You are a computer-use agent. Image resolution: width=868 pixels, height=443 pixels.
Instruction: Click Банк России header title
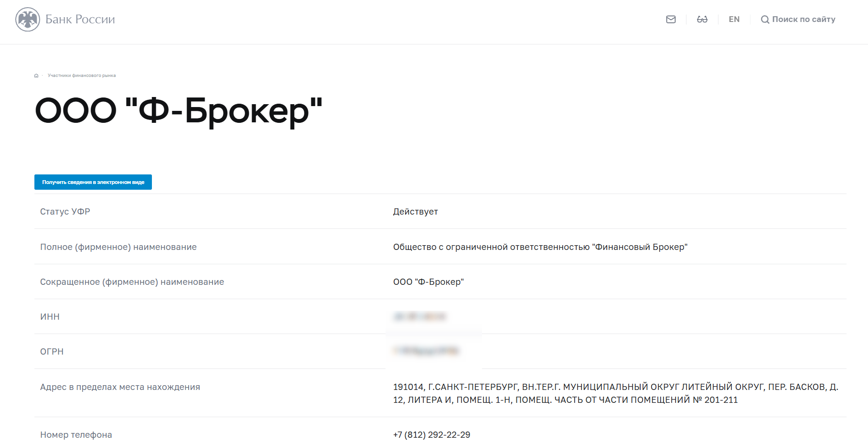pos(80,20)
